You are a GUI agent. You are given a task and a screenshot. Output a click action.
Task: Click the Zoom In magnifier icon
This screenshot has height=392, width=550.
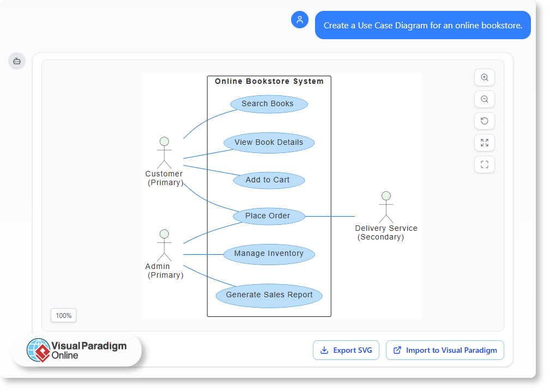484,77
